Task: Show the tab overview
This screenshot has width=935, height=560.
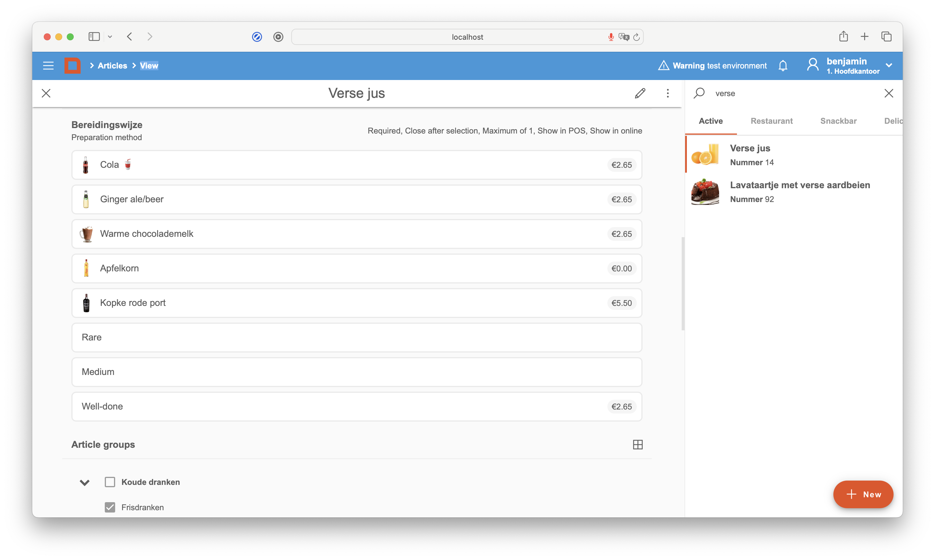Action: (x=886, y=37)
